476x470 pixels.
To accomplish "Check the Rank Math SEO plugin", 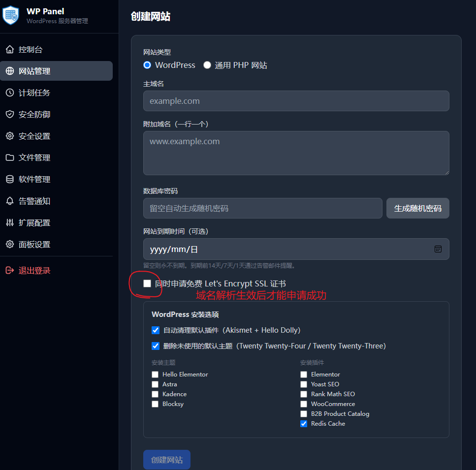I will [304, 394].
